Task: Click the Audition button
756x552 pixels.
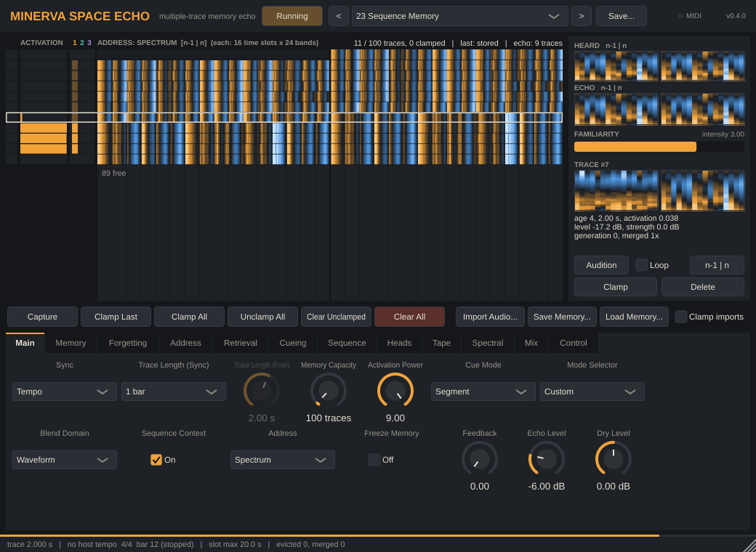Action: pyautogui.click(x=601, y=265)
